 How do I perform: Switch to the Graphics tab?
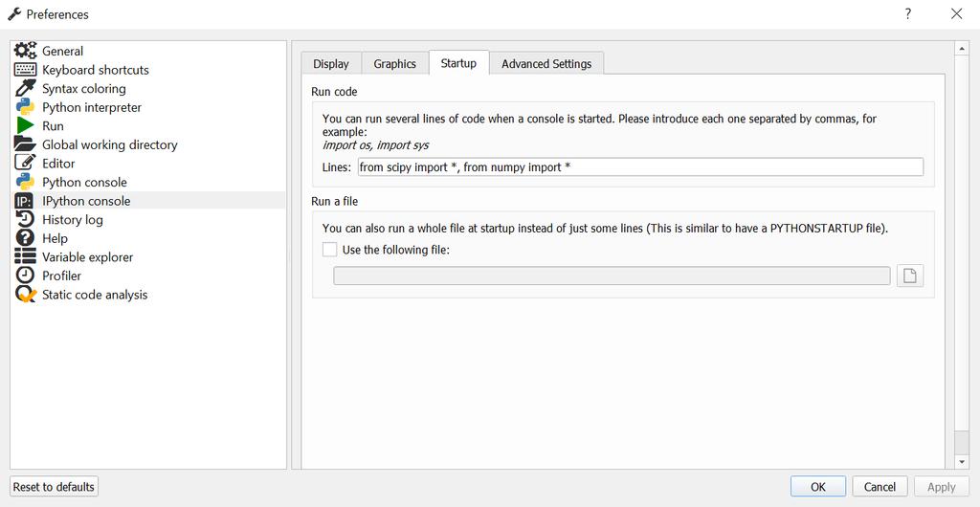pos(395,64)
